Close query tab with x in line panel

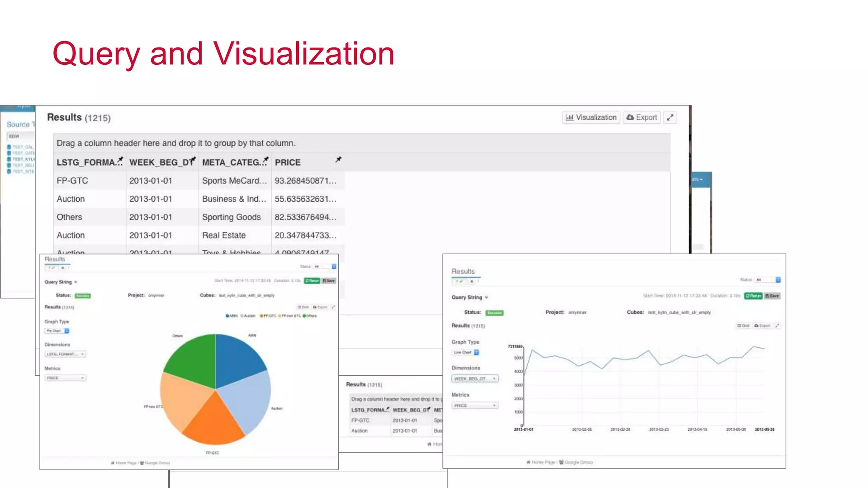click(x=472, y=281)
